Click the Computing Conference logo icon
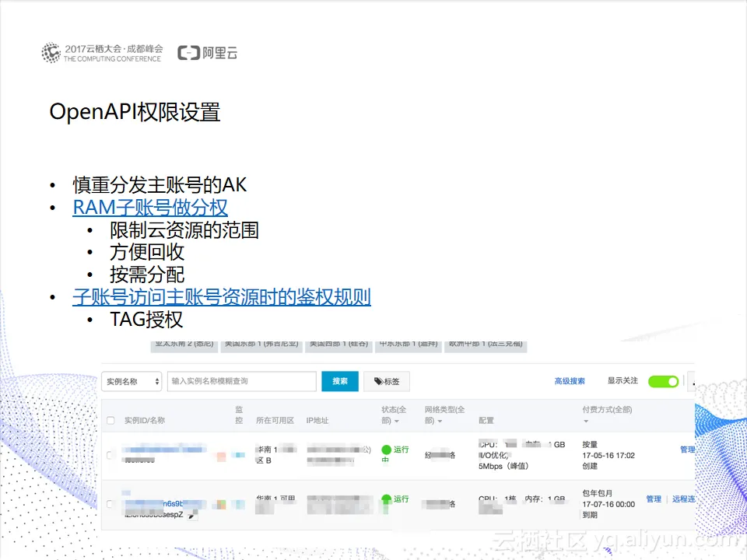The height and width of the screenshot is (560, 747). (x=51, y=53)
